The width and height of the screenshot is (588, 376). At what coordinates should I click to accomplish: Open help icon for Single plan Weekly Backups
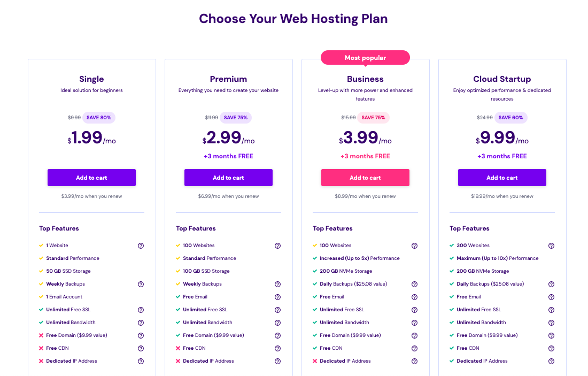(141, 285)
